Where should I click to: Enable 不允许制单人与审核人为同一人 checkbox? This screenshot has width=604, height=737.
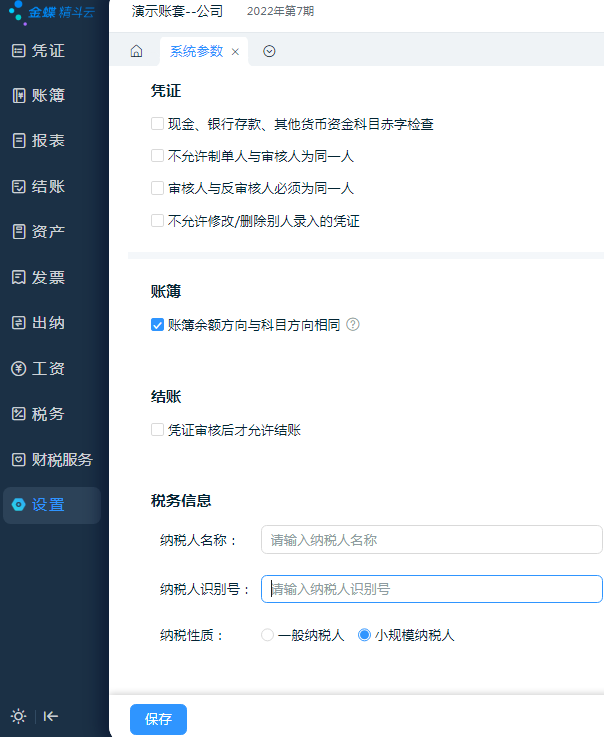(x=157, y=156)
